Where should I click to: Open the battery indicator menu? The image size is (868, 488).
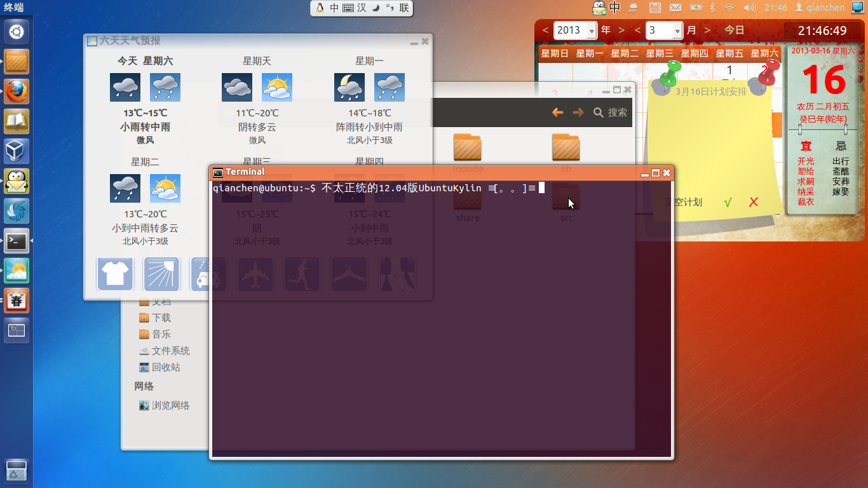click(696, 8)
